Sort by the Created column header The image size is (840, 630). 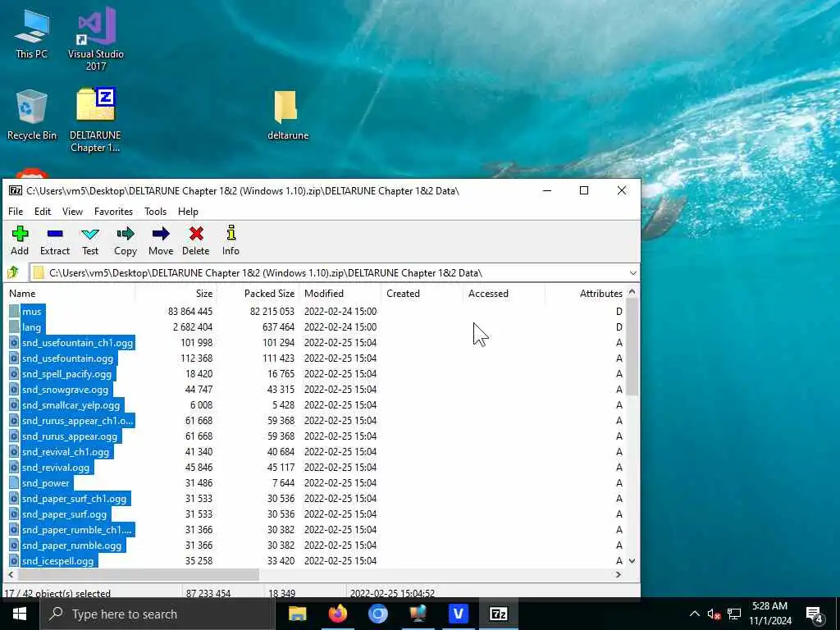[422, 294]
